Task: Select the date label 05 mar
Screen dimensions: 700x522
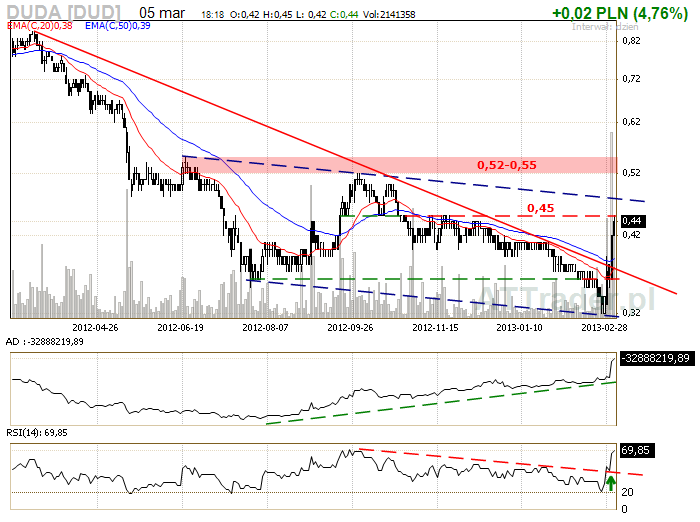Action: (162, 13)
